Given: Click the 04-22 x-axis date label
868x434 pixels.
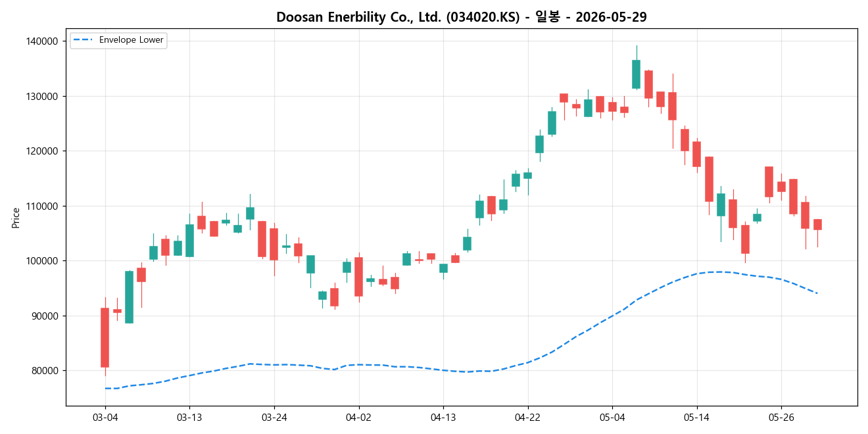Looking at the screenshot, I should (527, 418).
